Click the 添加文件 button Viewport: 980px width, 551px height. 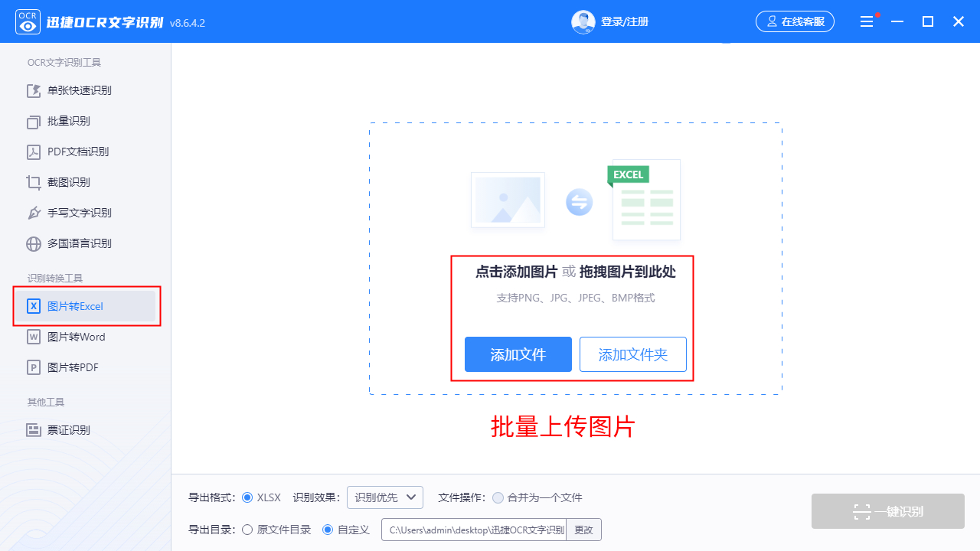coord(518,354)
